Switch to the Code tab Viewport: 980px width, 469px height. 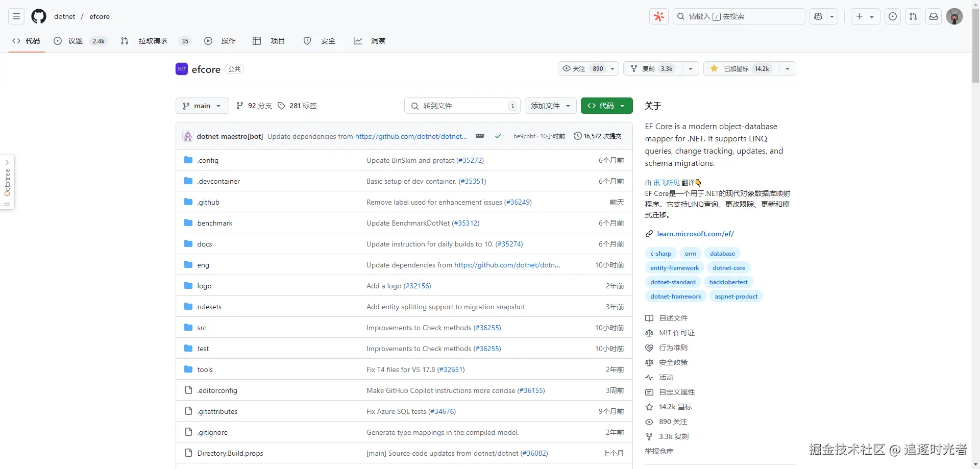coord(27,41)
